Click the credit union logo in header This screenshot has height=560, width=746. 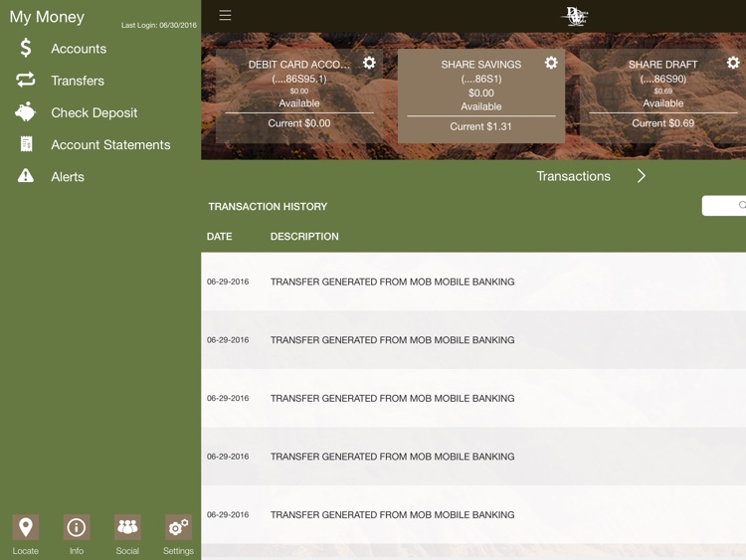click(x=575, y=16)
